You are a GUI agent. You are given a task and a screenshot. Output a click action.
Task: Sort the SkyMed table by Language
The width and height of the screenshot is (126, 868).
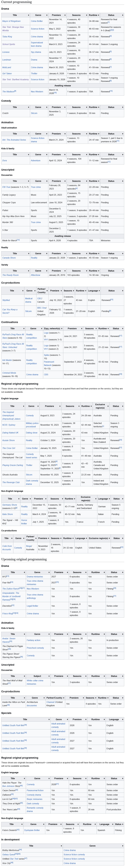click(94, 291)
